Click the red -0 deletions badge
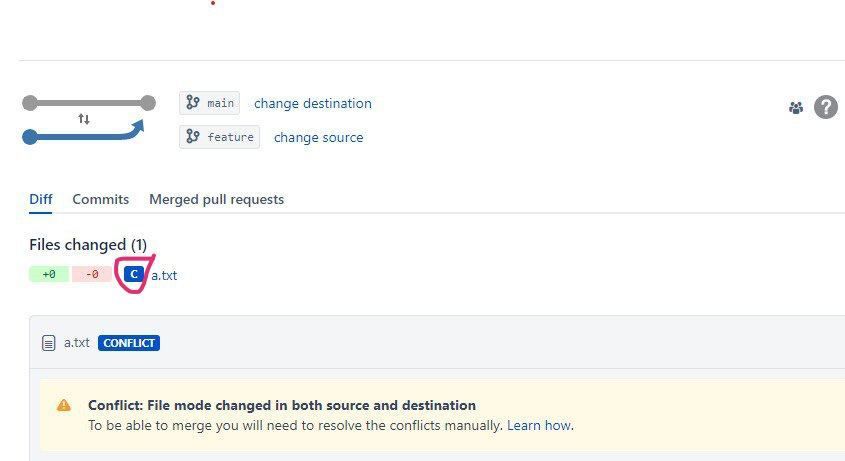 tap(92, 274)
